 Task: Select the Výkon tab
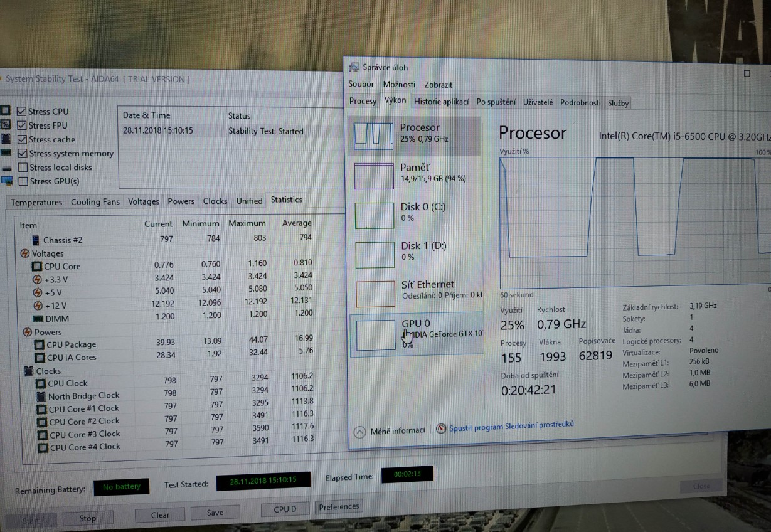point(395,100)
